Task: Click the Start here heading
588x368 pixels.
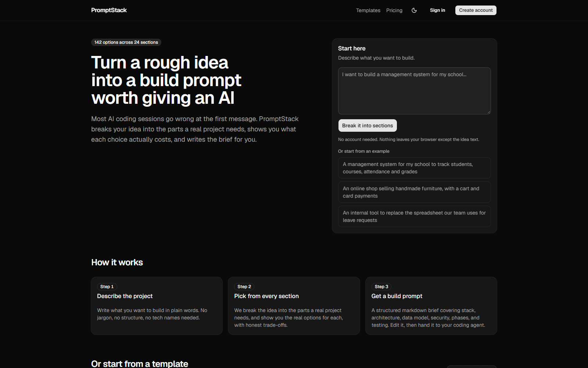Action: click(352, 49)
